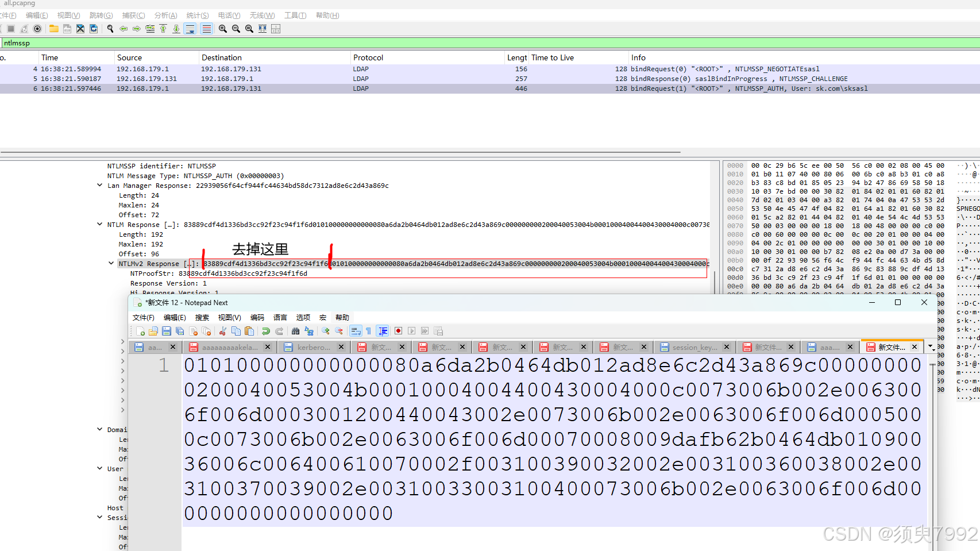Undo last edit in Notepad Next
Screen dimensions: 980x551
click(266, 331)
